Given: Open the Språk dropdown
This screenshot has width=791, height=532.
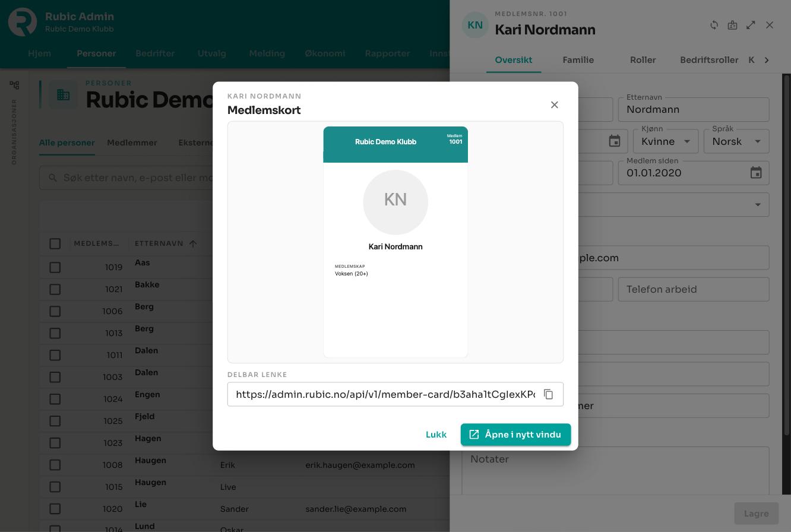Looking at the screenshot, I should point(736,141).
